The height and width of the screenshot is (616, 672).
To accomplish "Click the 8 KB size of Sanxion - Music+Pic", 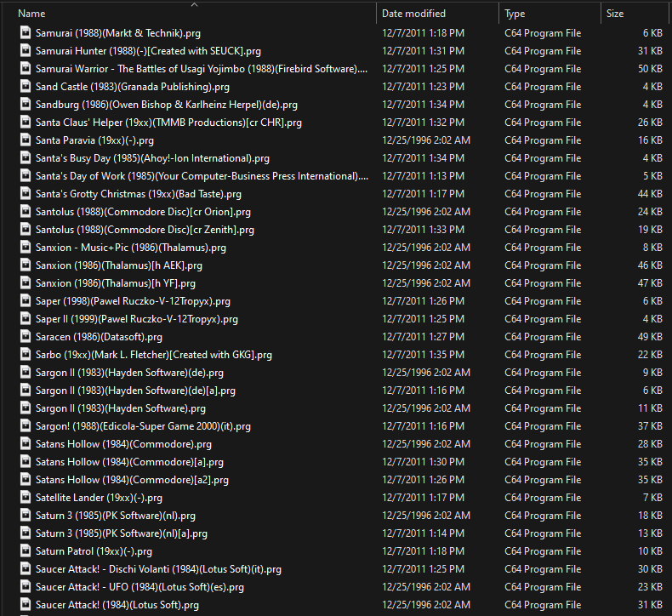I will (x=652, y=248).
